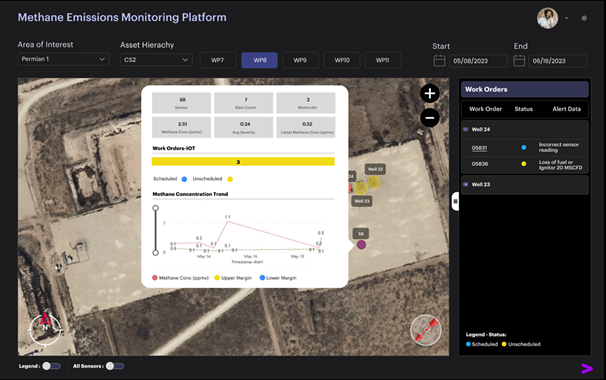Open the Asset Hierarchy CS2 dropdown
The width and height of the screenshot is (606, 380).
pyautogui.click(x=156, y=60)
